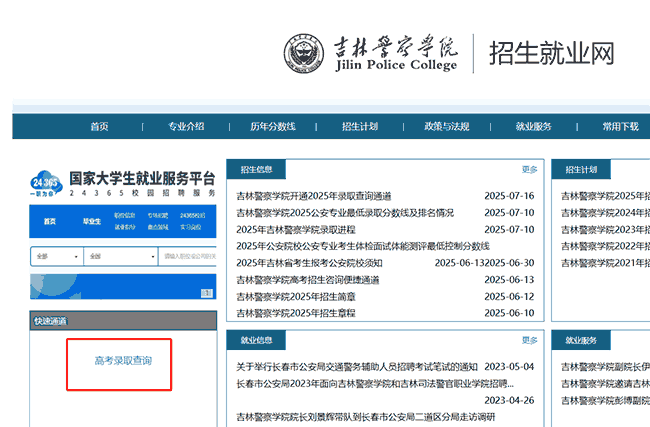Open 吉林警察学院2025年招生章程
Screen dimensions: 650x427
296,313
